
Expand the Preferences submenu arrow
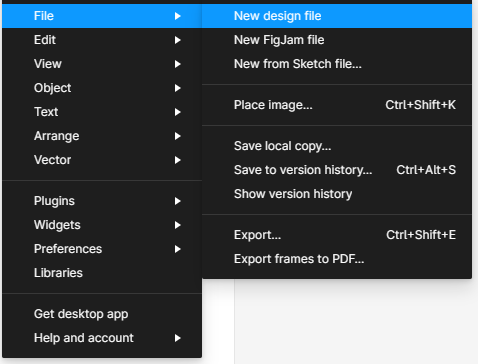(x=178, y=249)
